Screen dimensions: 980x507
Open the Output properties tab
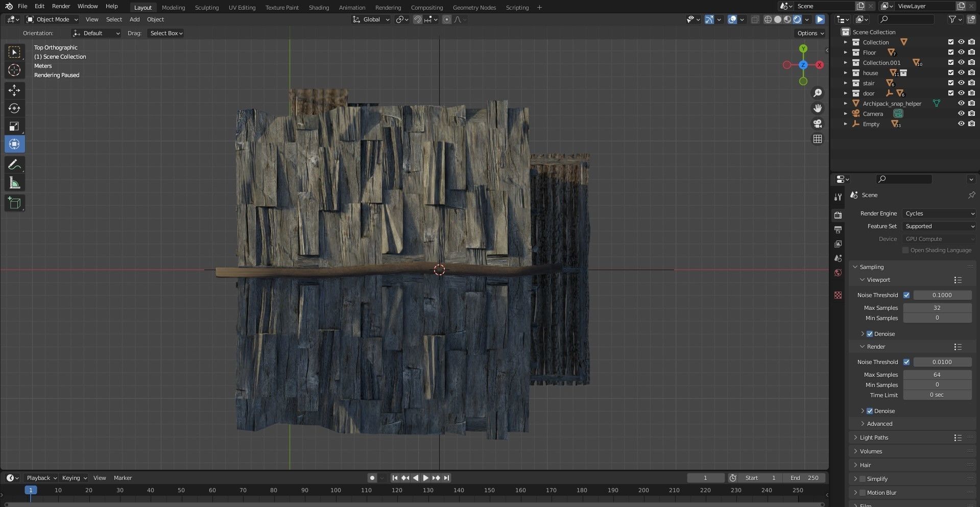(838, 230)
